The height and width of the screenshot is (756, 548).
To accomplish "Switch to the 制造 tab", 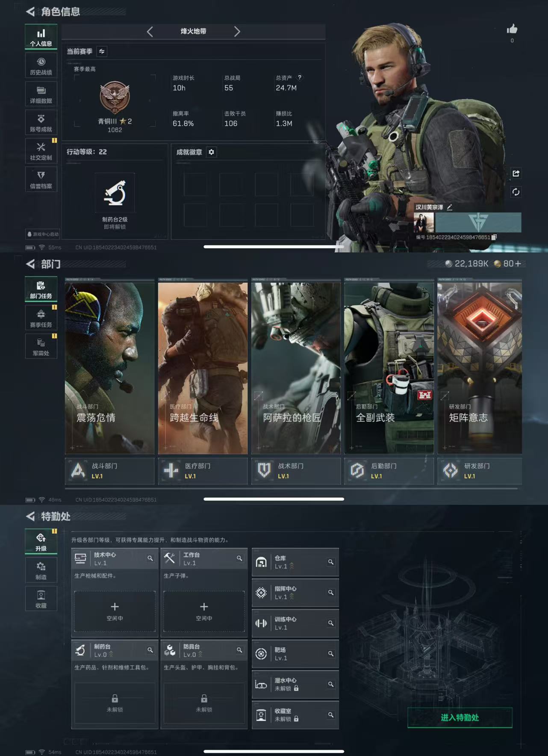I will point(41,570).
